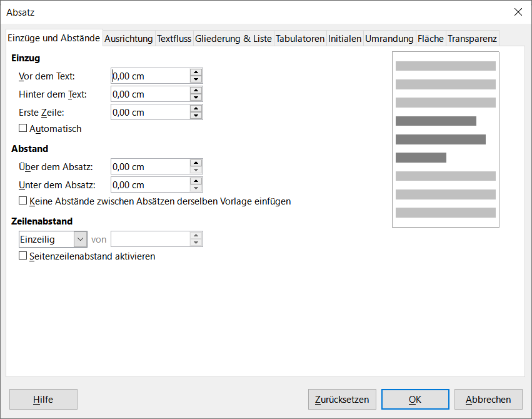This screenshot has height=419, width=532.
Task: Toggle 'Seitenzeilenabstand aktivieren' checkbox
Action: [x=23, y=256]
